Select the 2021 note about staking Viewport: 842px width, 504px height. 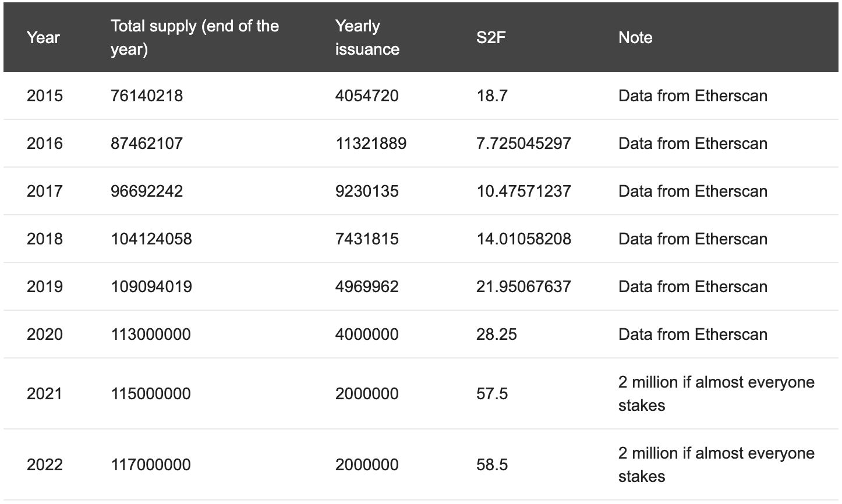(x=716, y=394)
